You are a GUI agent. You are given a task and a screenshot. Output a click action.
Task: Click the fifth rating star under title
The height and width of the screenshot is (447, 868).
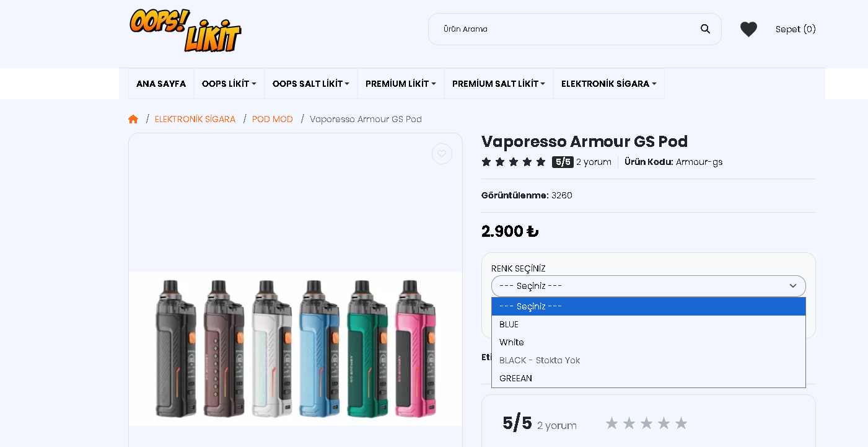pos(541,162)
